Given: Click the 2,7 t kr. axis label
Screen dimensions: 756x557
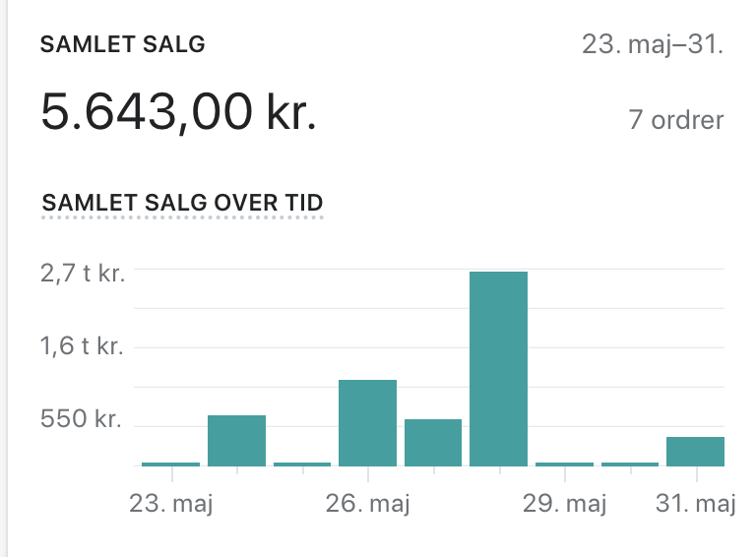Looking at the screenshot, I should pyautogui.click(x=83, y=274).
